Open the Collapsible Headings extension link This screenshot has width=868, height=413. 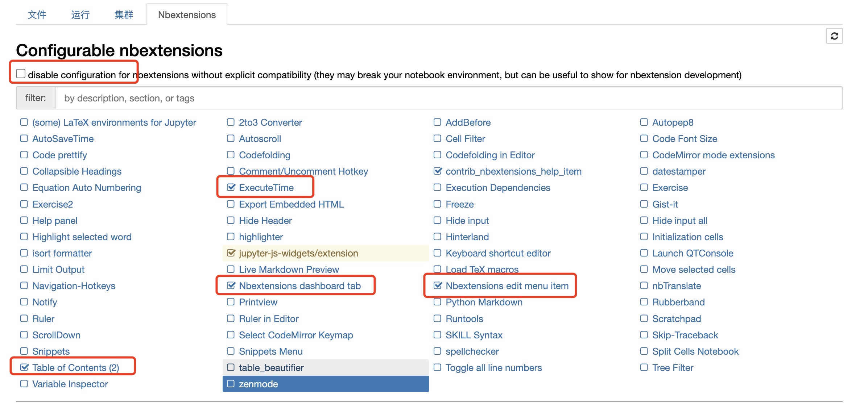pyautogui.click(x=77, y=171)
